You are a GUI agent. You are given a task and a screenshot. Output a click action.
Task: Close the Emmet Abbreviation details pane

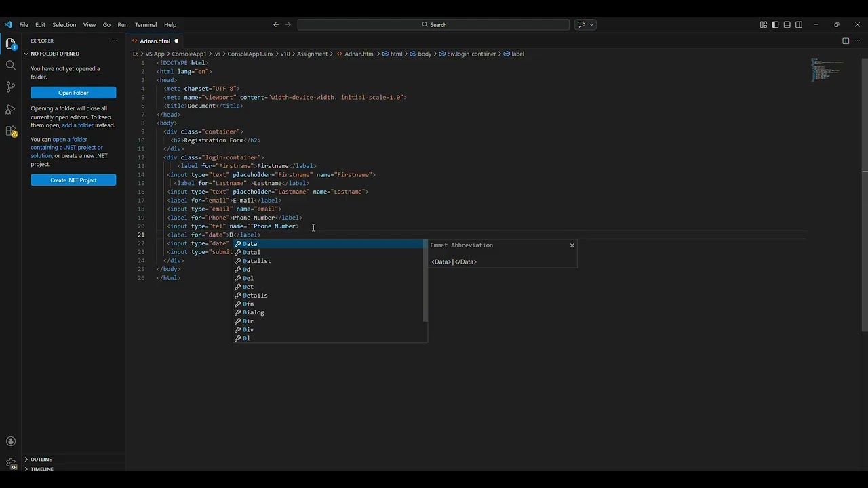point(572,245)
